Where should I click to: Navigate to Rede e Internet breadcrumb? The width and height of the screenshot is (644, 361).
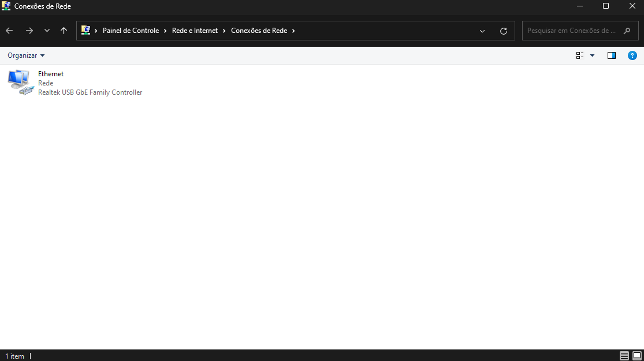(195, 31)
